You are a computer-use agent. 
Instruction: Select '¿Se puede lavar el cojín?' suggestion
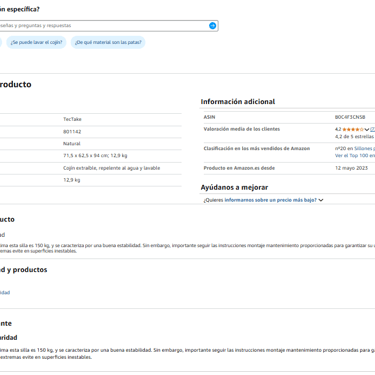click(36, 42)
